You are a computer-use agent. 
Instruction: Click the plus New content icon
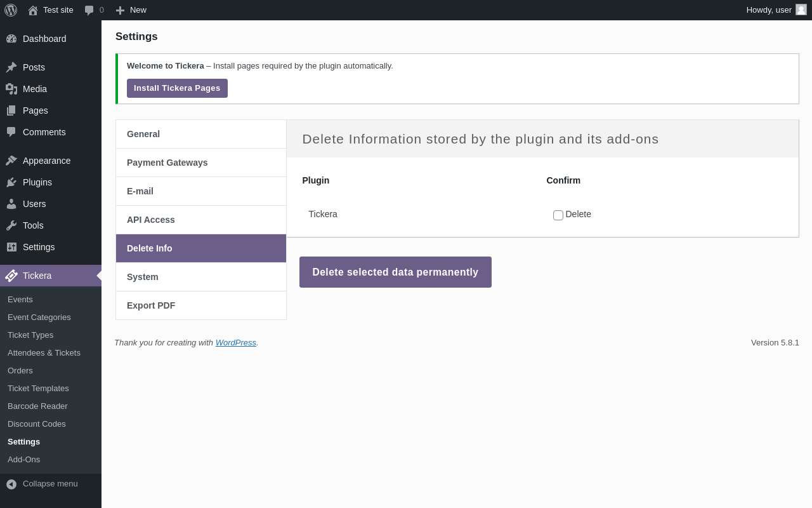tap(120, 10)
